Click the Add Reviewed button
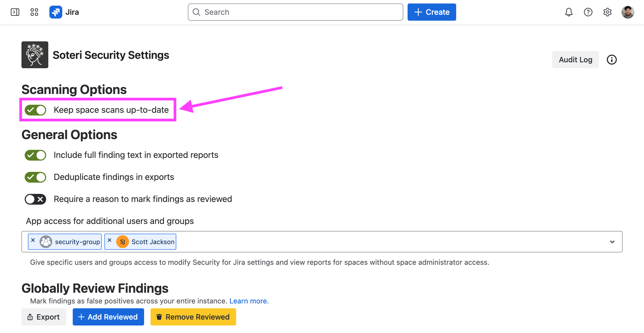The height and width of the screenshot is (333, 644). [108, 317]
